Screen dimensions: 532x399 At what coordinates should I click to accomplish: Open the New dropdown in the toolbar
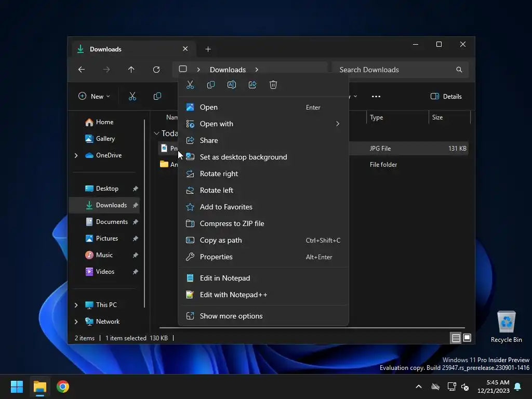click(x=95, y=96)
